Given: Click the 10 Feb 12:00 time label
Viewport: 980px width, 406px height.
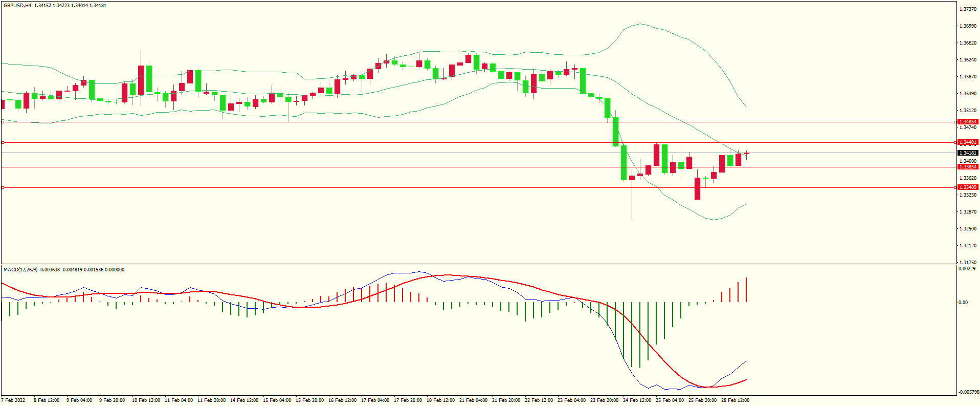Looking at the screenshot, I should pos(146,400).
